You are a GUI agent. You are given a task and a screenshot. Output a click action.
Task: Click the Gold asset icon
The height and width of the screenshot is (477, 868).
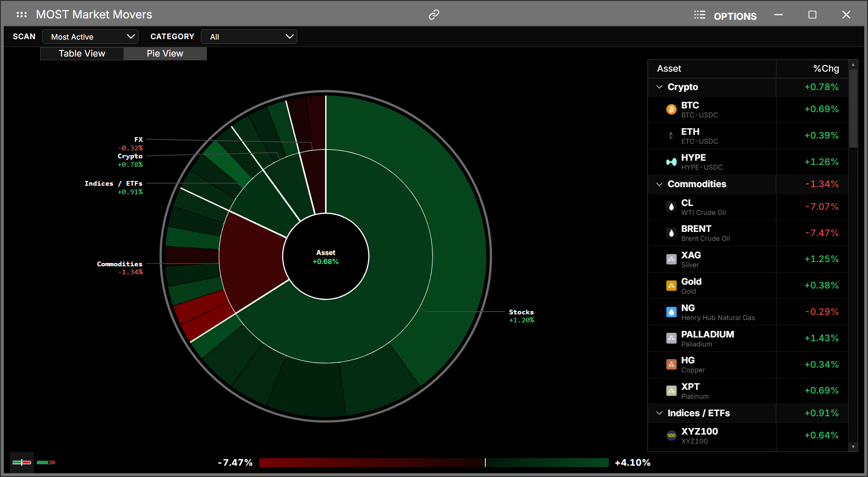click(x=671, y=286)
